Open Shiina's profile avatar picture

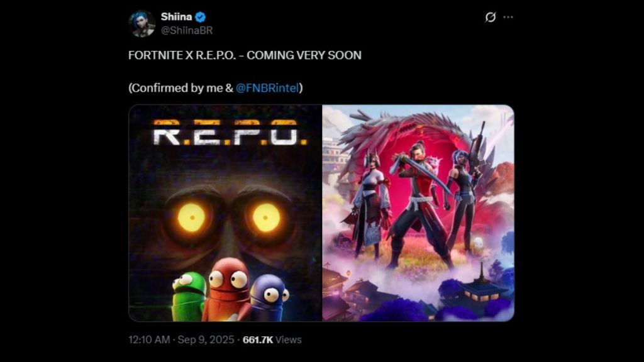(x=142, y=24)
